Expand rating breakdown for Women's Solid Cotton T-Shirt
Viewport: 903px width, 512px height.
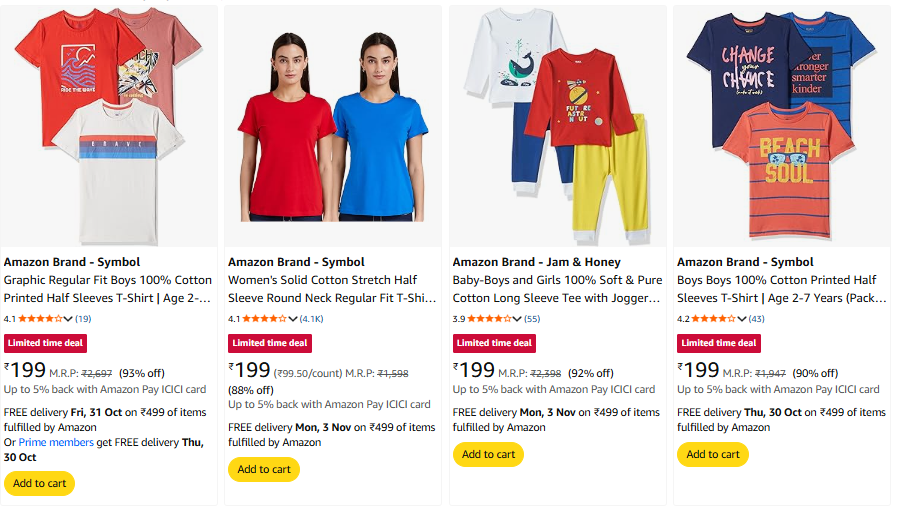(x=293, y=319)
